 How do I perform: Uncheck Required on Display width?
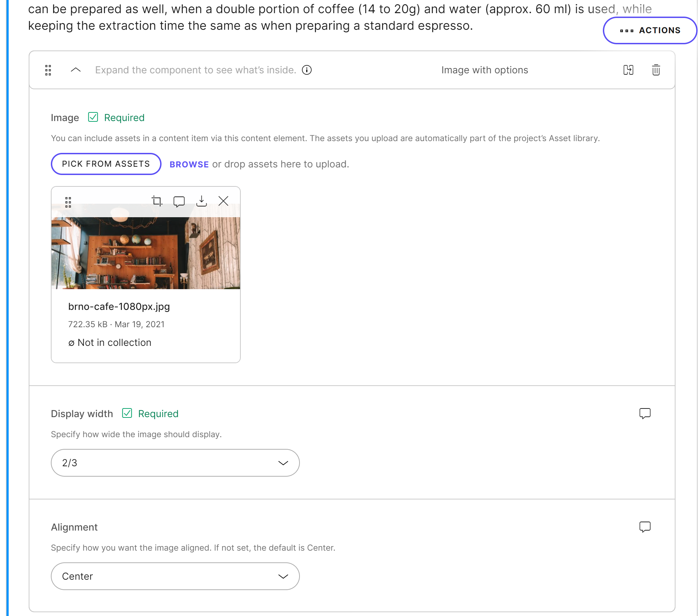coord(127,413)
